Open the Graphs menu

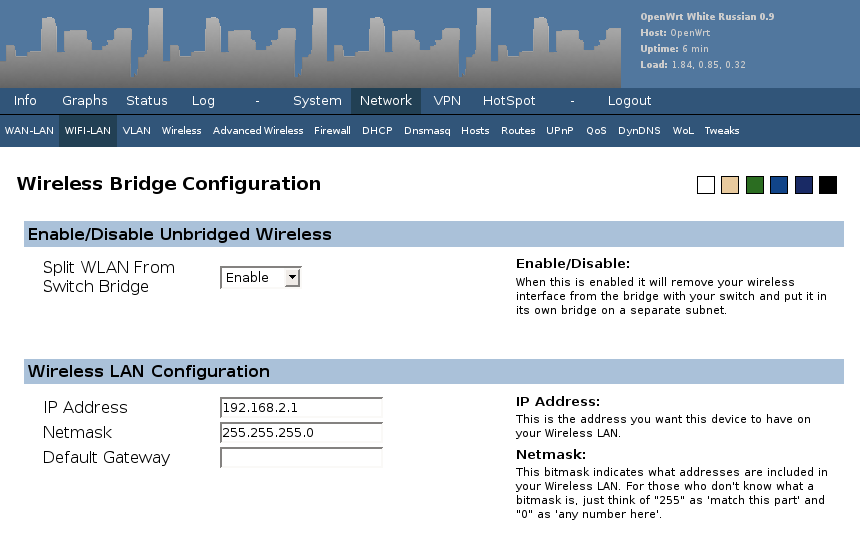(85, 101)
